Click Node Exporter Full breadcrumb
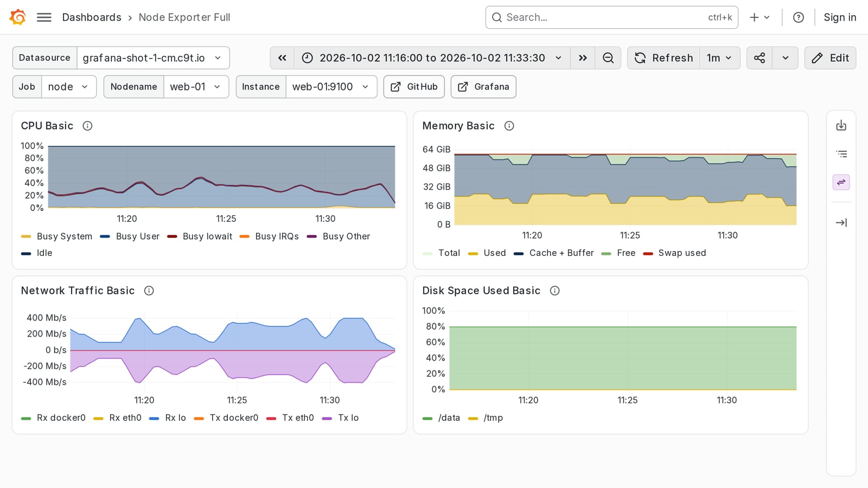The image size is (868, 488). point(184,17)
